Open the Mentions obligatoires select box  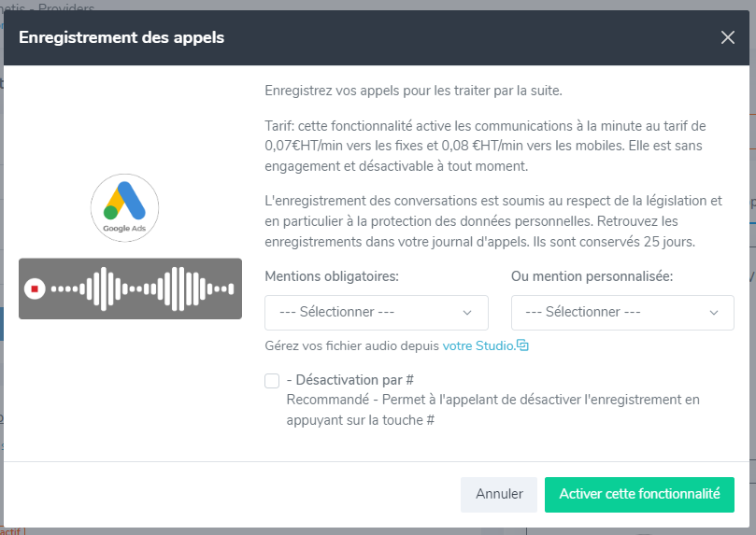pyautogui.click(x=377, y=313)
